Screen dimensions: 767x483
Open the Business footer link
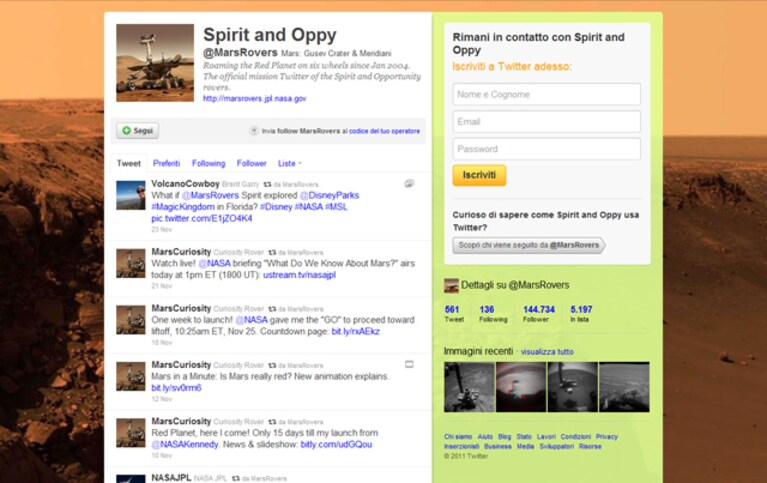coord(497,446)
